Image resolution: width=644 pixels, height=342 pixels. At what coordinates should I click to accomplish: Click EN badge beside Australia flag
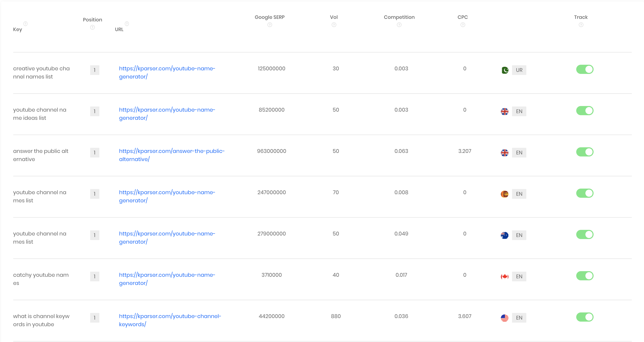(519, 235)
